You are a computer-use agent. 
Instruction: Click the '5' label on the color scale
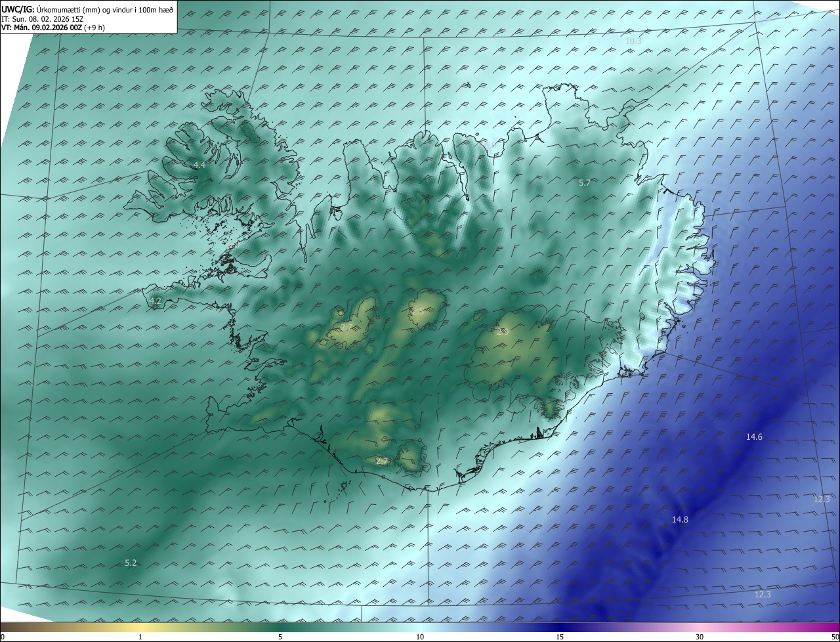(280, 637)
